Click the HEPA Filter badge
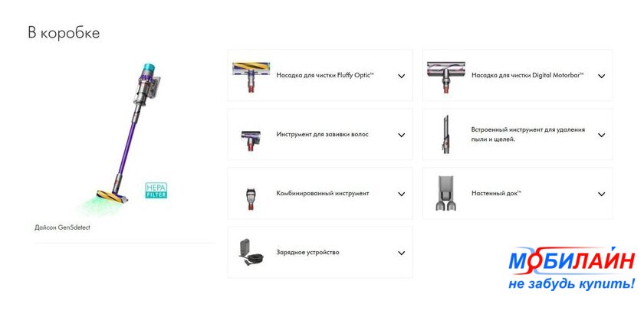The width and height of the screenshot is (644, 314). coord(156,191)
